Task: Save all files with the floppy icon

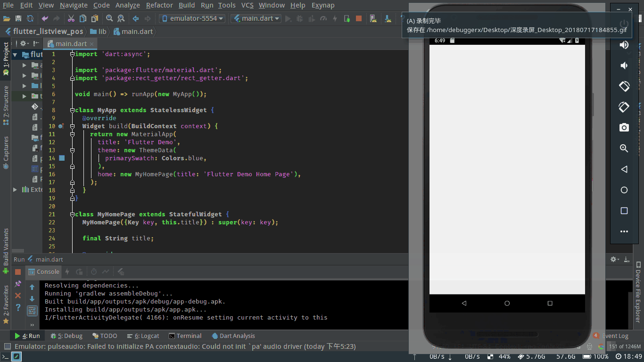Action: [x=18, y=18]
